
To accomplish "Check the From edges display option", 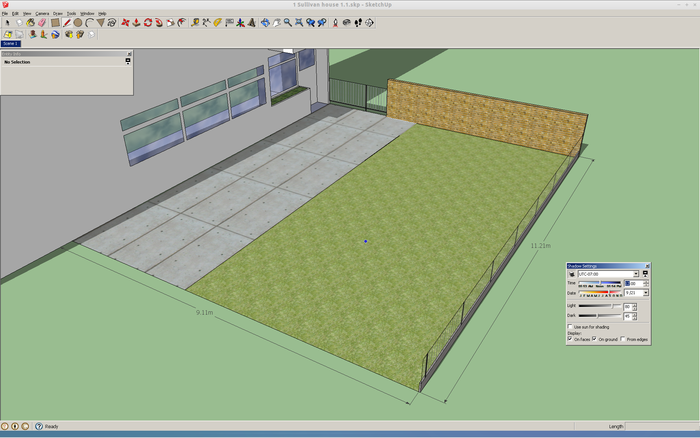I will pos(625,339).
